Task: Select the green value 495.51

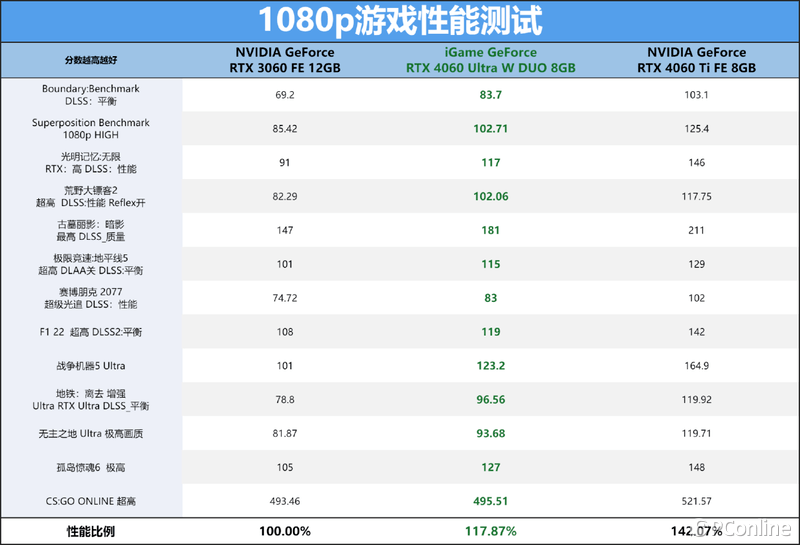Action: pos(491,501)
